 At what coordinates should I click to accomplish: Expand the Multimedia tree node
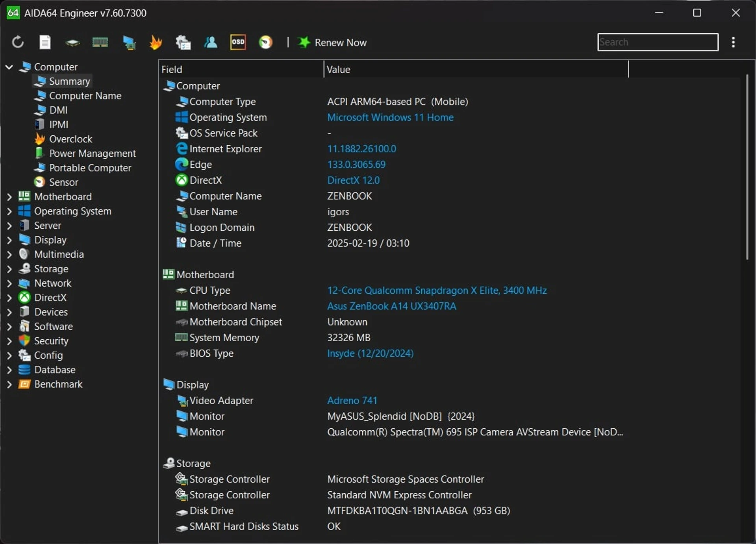(9, 255)
